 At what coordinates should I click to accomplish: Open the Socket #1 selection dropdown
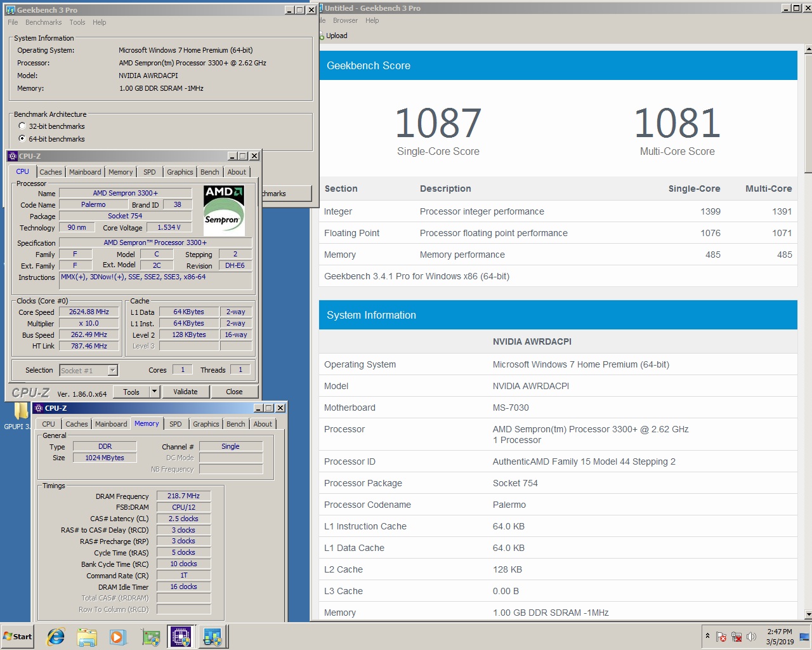[112, 371]
